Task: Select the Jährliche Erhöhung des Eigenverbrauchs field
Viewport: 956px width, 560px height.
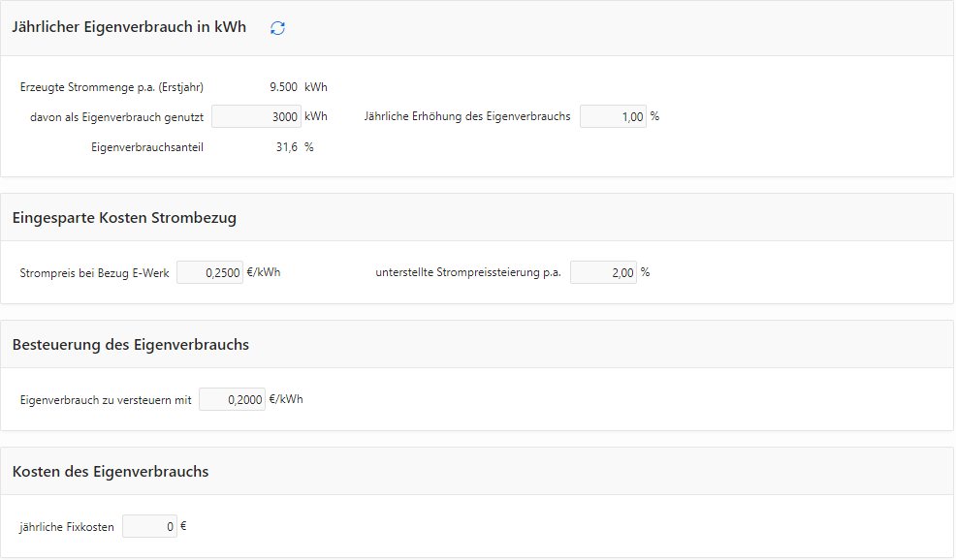Action: coord(613,116)
